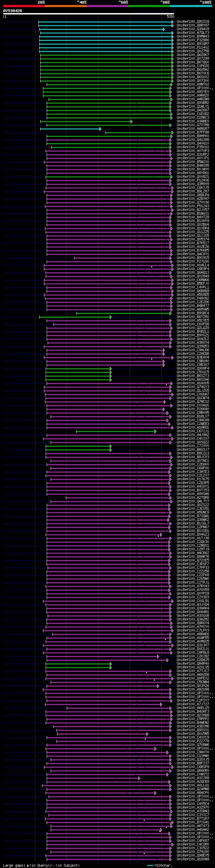Click the purple ~60% identity legend segment
The height and width of the screenshot is (868, 215).
click(107, 6)
